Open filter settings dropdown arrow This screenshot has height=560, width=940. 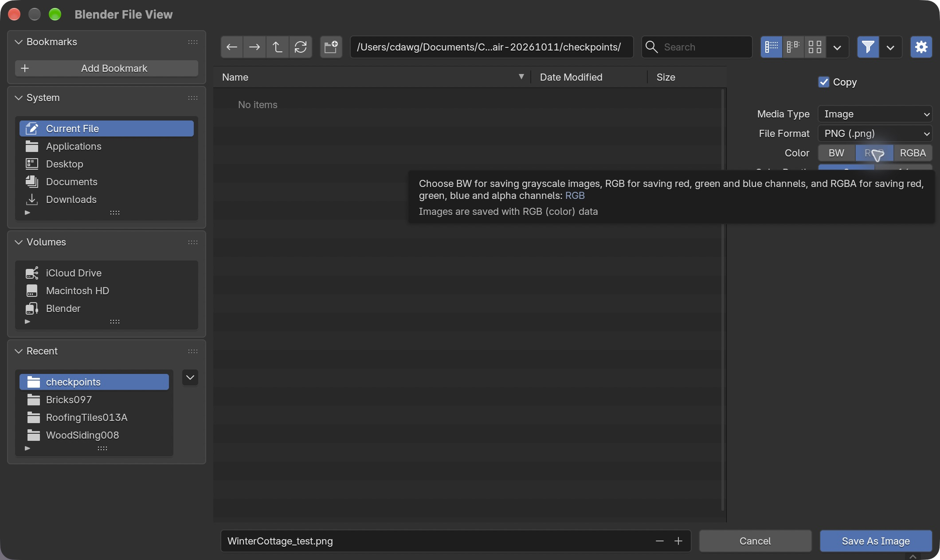pyautogui.click(x=890, y=47)
